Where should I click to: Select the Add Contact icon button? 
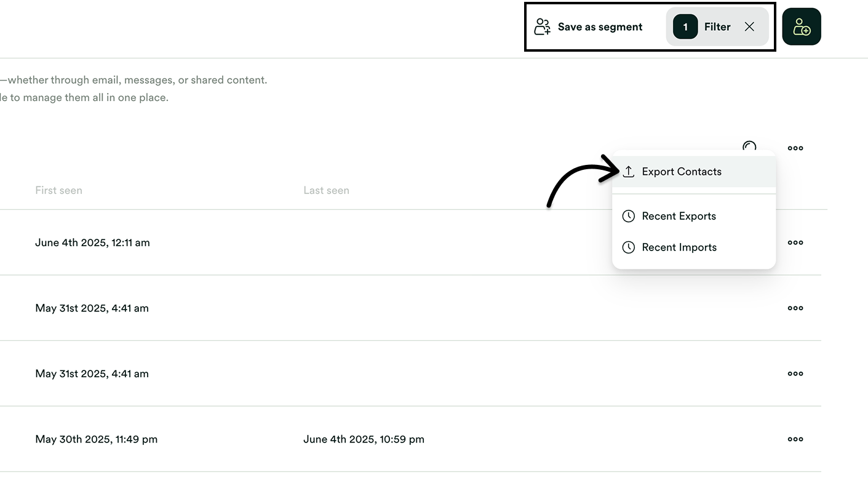801,26
